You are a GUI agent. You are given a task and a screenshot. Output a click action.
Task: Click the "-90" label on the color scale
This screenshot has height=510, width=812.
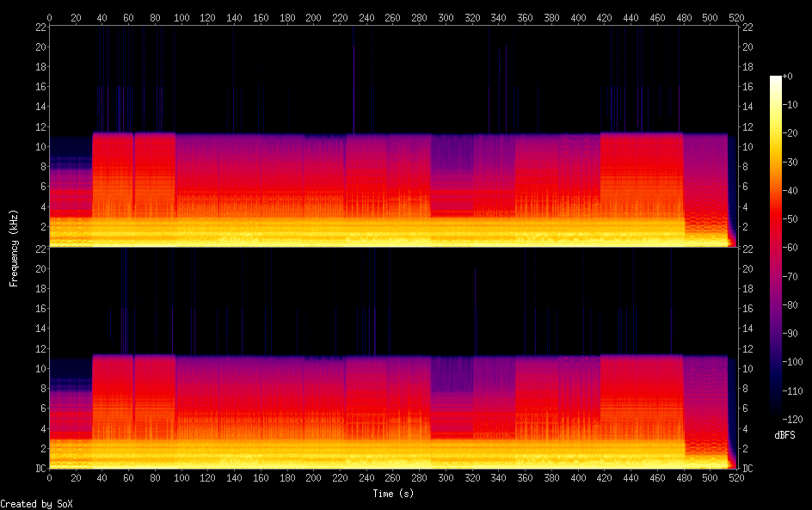point(794,334)
